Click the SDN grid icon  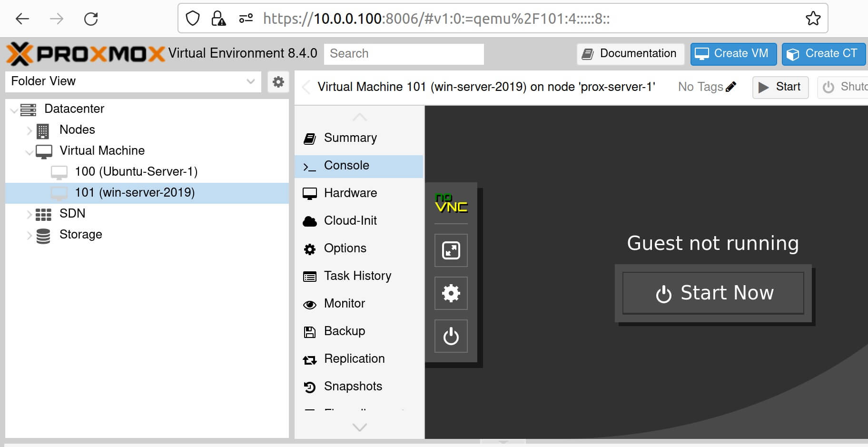[x=43, y=214]
